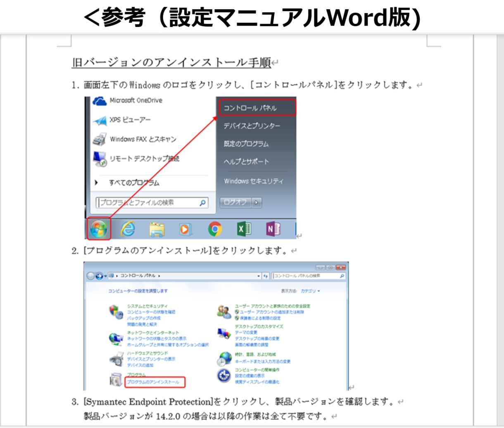Open Internet Explorer from the taskbar
This screenshot has width=504, height=428.
pos(128,228)
